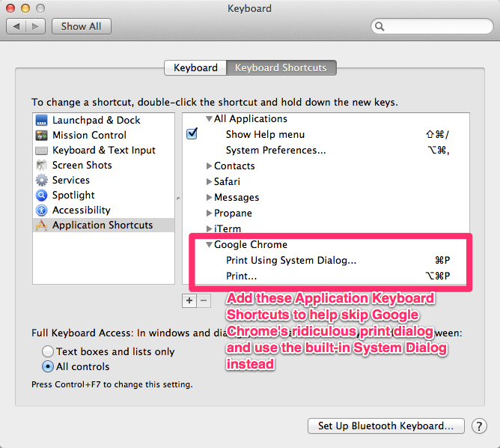The height and width of the screenshot is (448, 500).
Task: Click the Launchpad & Dock icon
Action: tap(41, 121)
